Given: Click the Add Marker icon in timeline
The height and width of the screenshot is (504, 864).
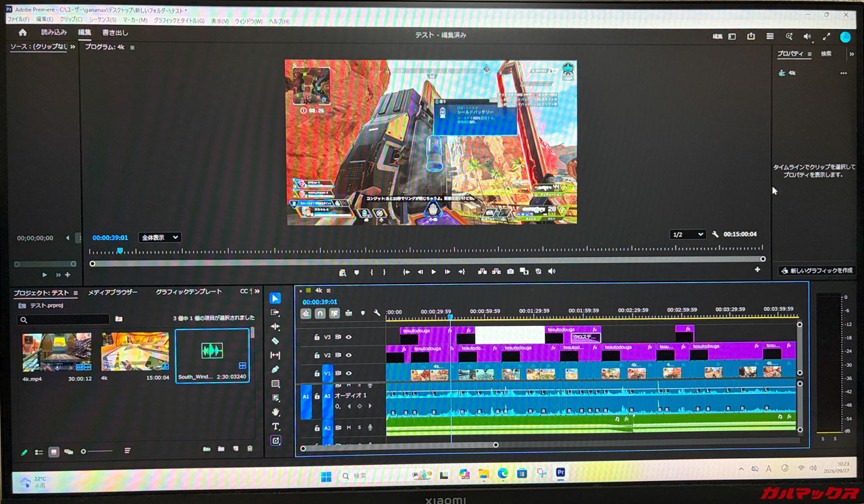Looking at the screenshot, I should click(362, 313).
